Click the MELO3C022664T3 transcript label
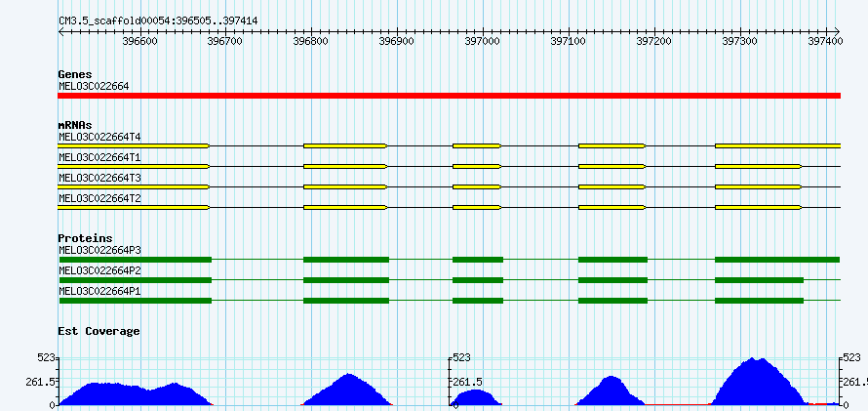Image resolution: width=868 pixels, height=411 pixels. (x=99, y=178)
